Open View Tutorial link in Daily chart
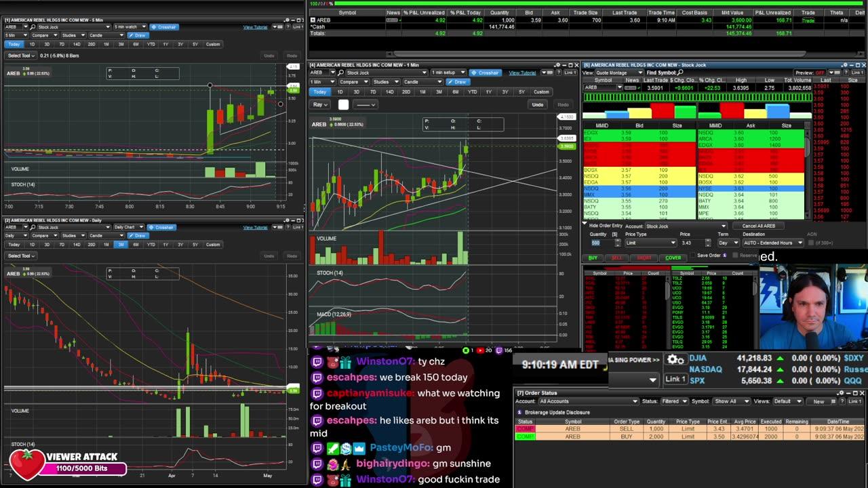Viewport: 868px width, 488px height. point(255,227)
